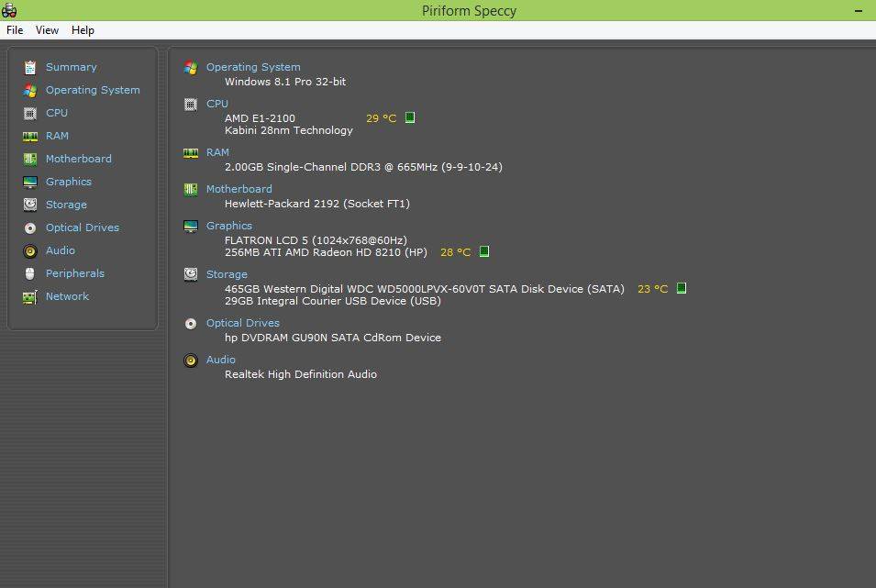Image resolution: width=876 pixels, height=588 pixels.
Task: Open the Help menu
Action: pyautogui.click(x=83, y=30)
